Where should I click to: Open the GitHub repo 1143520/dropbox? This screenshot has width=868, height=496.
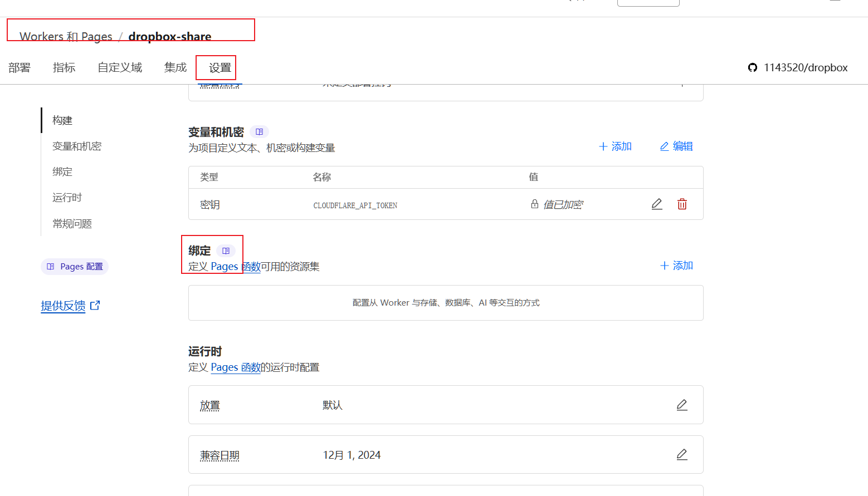pyautogui.click(x=798, y=67)
